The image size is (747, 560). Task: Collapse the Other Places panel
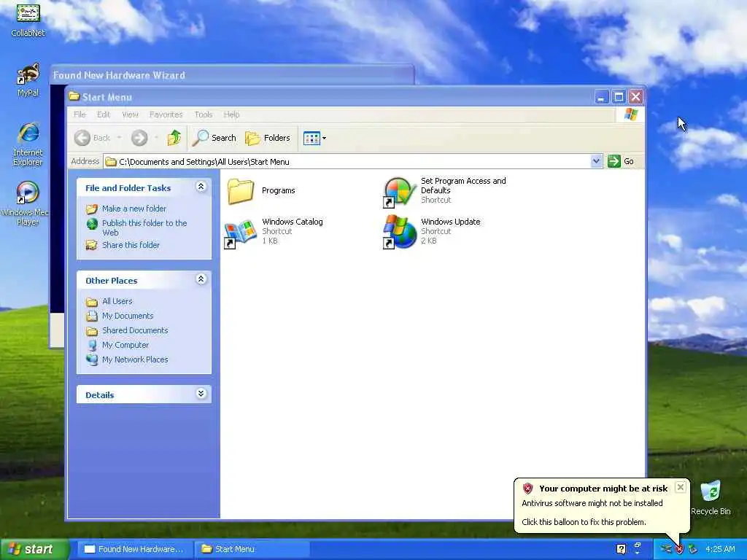pyautogui.click(x=201, y=279)
